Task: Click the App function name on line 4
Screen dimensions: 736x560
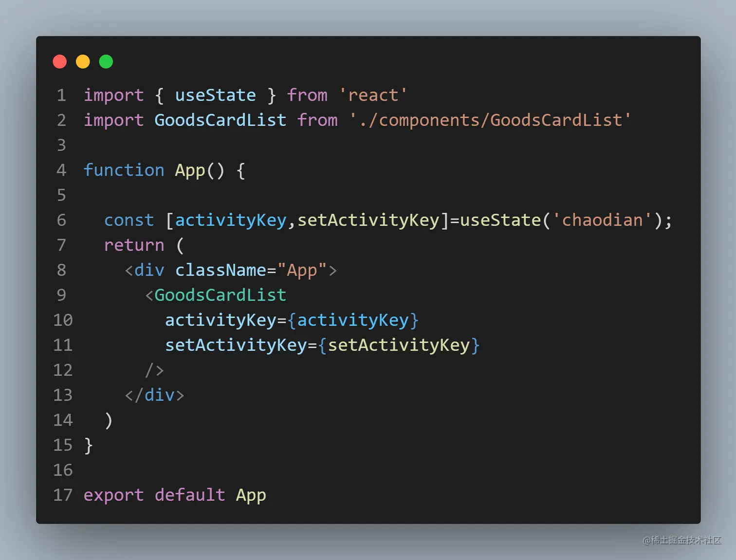Action: [x=190, y=170]
